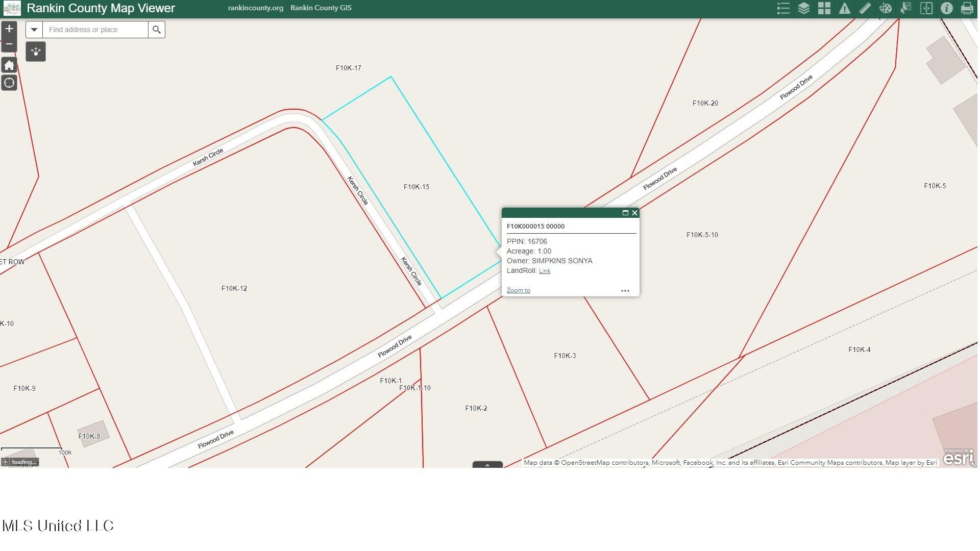Click the rankincounty.org header link
The width and height of the screenshot is (980, 551).
click(255, 8)
